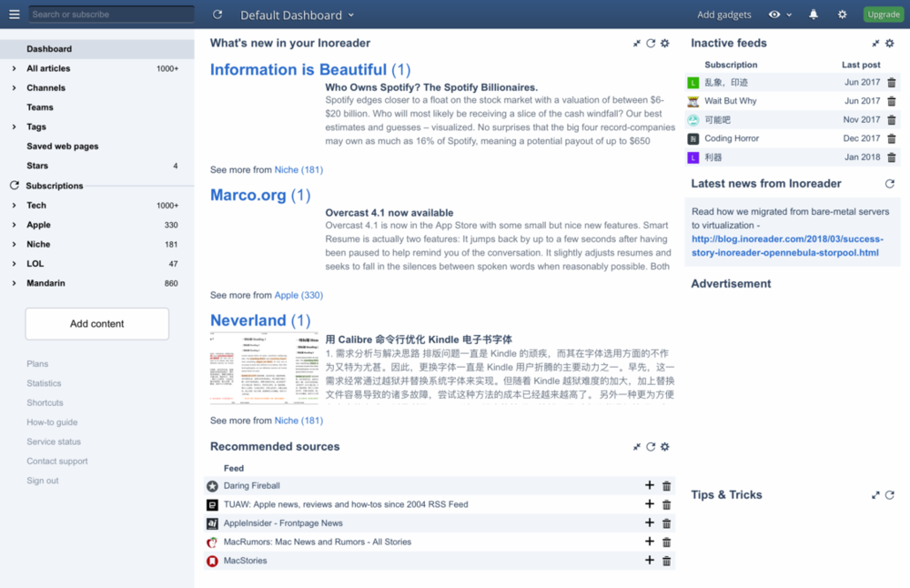Viewport: 910px width, 588px height.
Task: Open the dropdown arrow next to eye icon
Action: coord(789,15)
